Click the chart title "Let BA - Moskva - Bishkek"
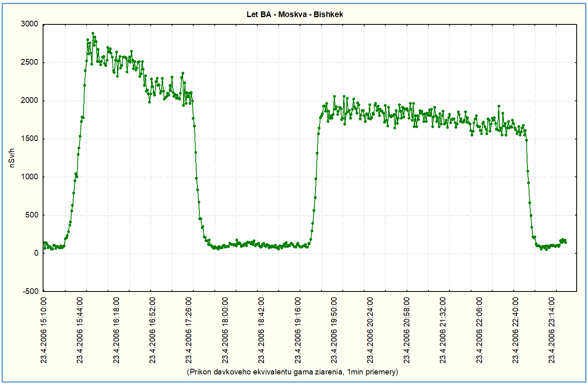588x385 pixels. [295, 14]
